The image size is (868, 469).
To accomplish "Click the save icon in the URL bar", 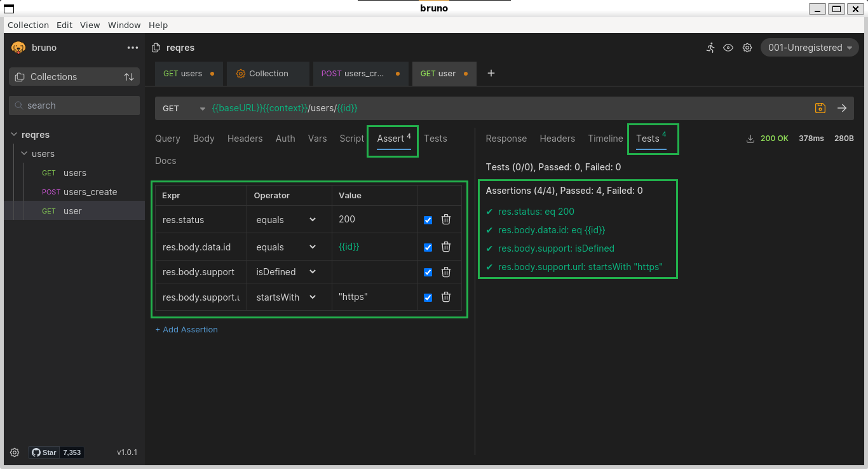I will (820, 108).
